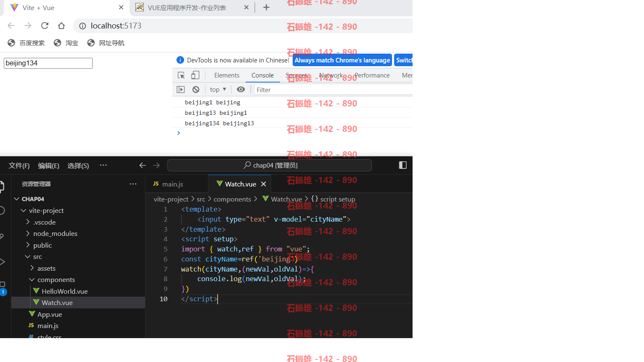
Task: Reload the localhost page
Action: [45, 26]
